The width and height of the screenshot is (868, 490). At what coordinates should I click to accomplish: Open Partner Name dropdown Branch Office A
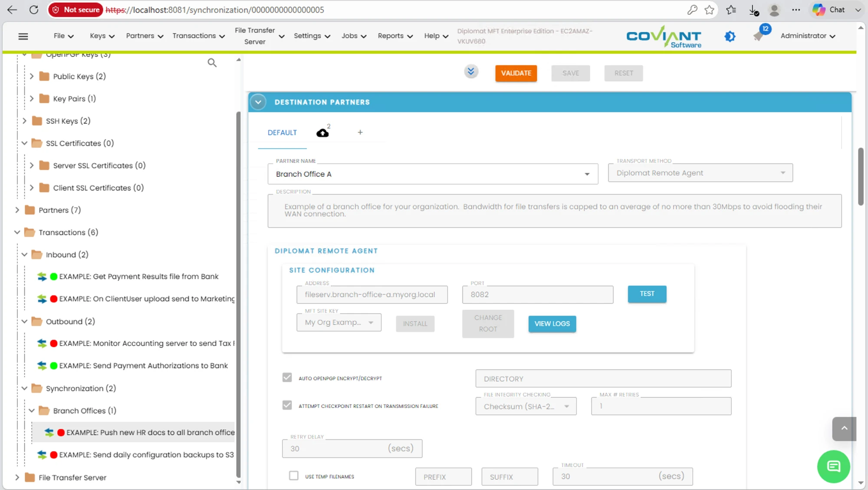pos(433,174)
